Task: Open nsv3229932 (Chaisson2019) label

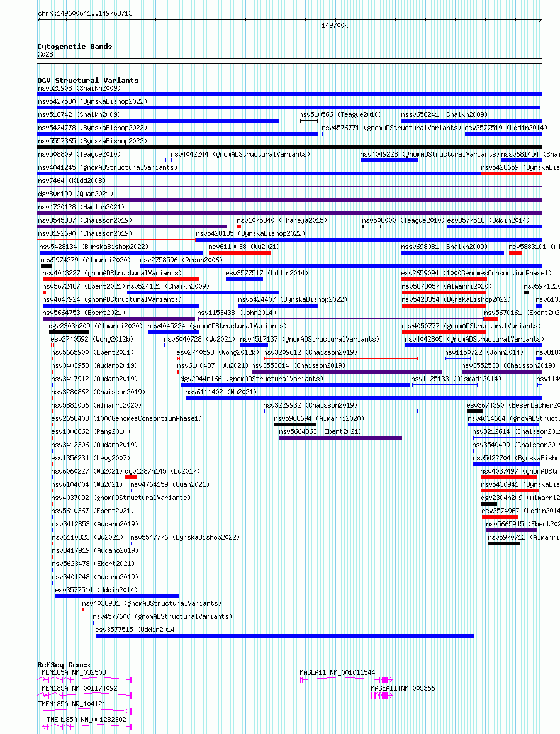Action: point(310,405)
